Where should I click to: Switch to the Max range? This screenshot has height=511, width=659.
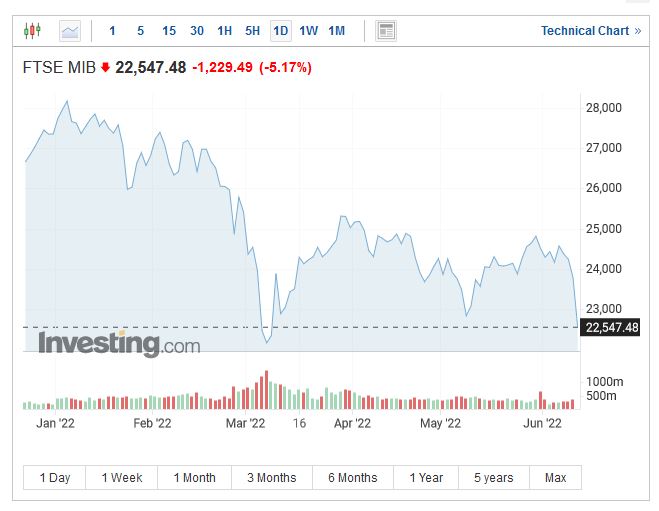point(555,478)
